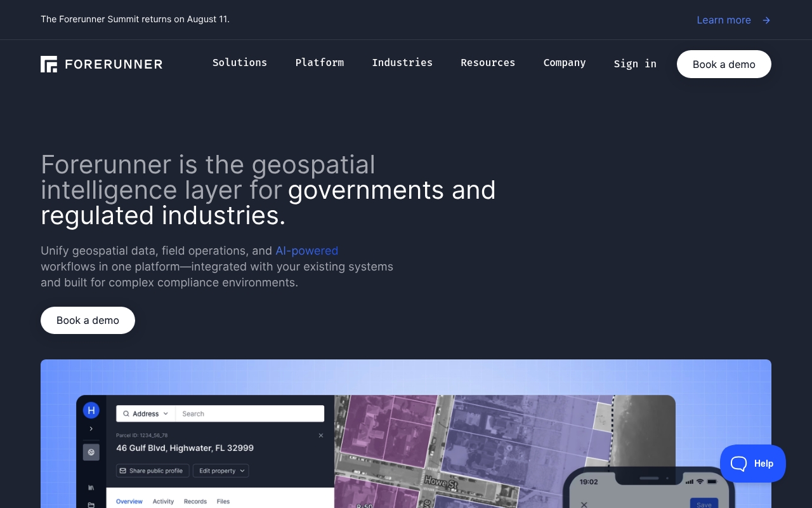Click the blue H avatar in the mockup sidebar

(91, 410)
